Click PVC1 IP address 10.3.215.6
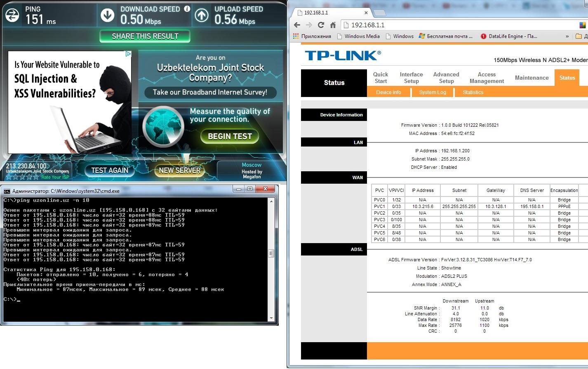This screenshot has width=588, height=369. tap(422, 206)
